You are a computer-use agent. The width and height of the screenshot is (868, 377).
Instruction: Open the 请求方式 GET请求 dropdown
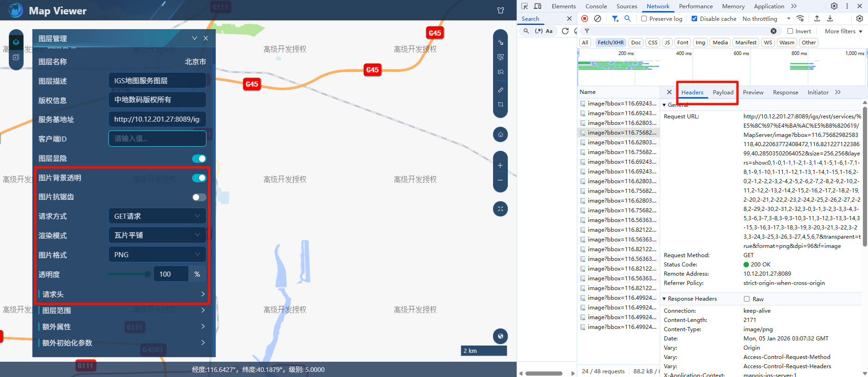157,216
